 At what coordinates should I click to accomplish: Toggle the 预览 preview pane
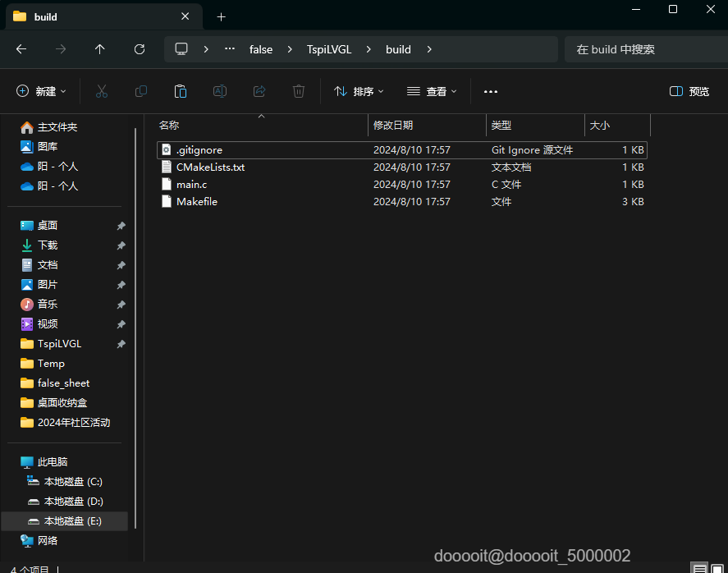(x=689, y=91)
